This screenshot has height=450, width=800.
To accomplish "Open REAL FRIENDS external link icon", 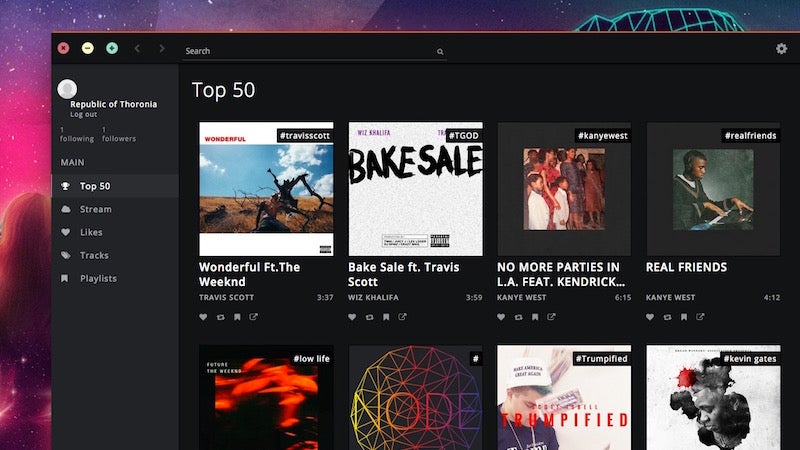I will (x=701, y=317).
